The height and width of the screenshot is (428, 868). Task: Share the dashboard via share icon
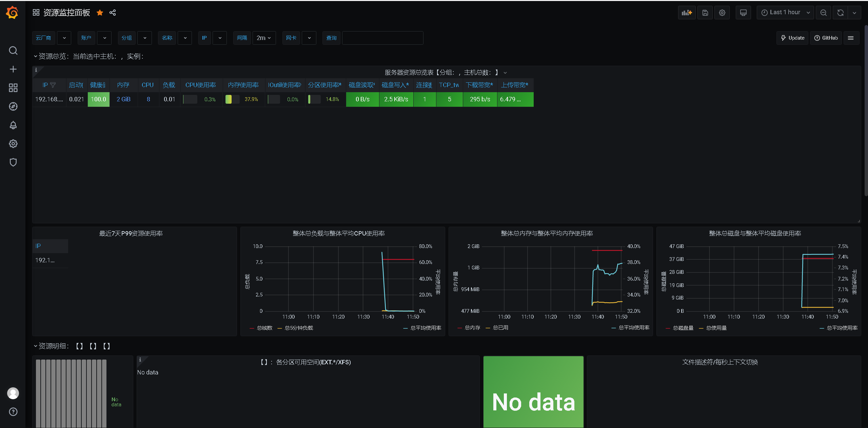[x=113, y=13]
